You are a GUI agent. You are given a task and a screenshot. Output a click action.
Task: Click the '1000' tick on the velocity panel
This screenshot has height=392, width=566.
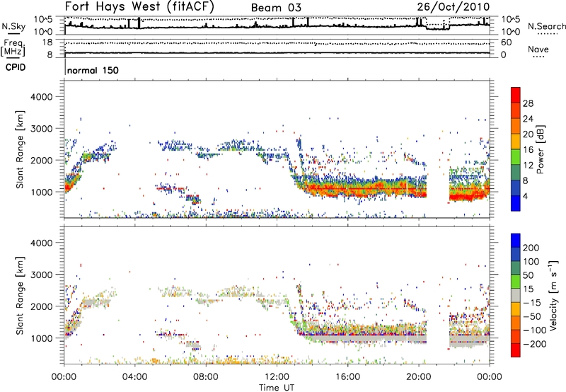(x=42, y=338)
